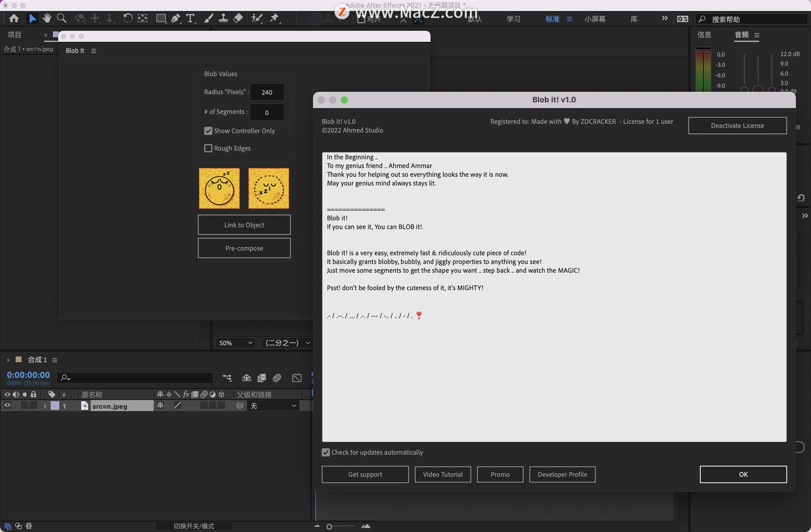Click the Home icon in toolbar
The width and height of the screenshot is (811, 532).
[x=14, y=18]
